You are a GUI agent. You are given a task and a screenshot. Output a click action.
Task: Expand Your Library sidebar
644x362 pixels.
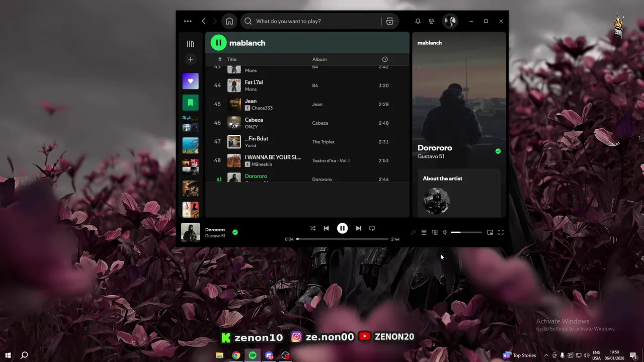click(190, 44)
